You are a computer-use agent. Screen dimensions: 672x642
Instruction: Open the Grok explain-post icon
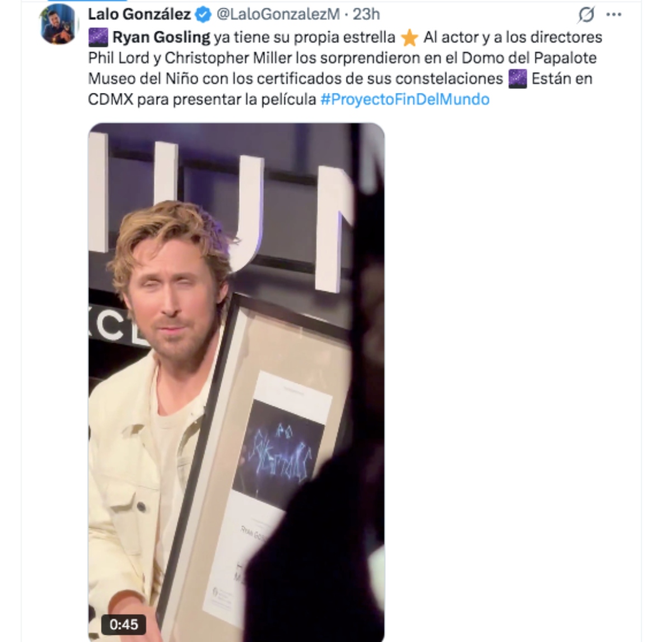pos(586,15)
